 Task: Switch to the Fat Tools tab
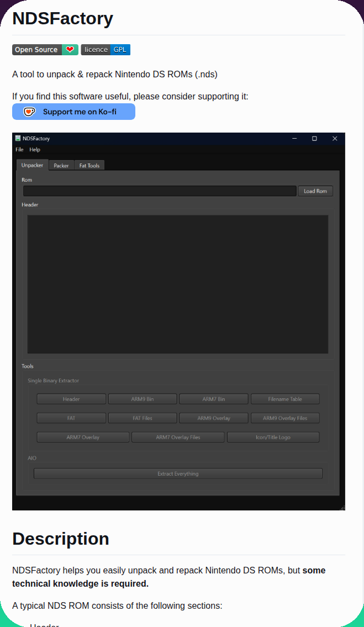89,166
